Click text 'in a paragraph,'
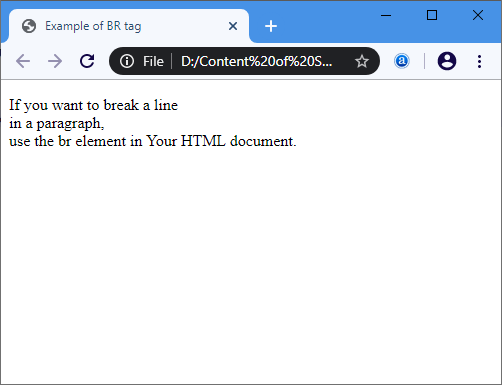The height and width of the screenshot is (385, 502). click(x=57, y=124)
